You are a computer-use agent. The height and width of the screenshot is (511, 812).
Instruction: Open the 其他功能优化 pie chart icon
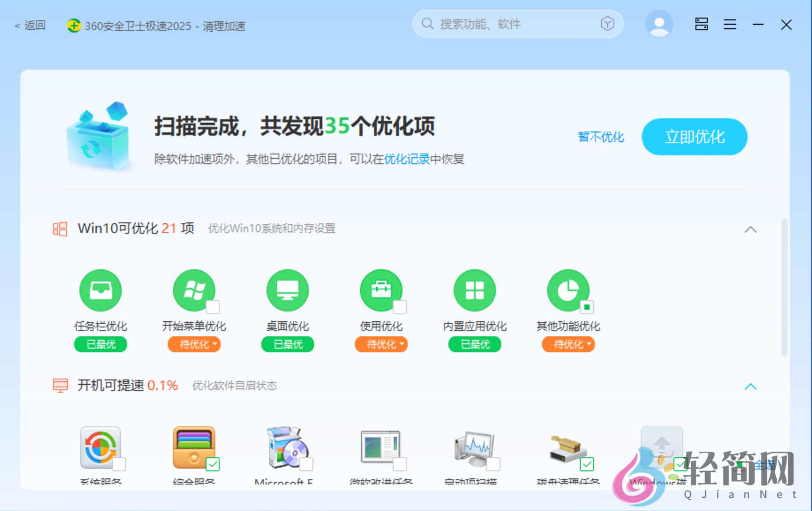tap(568, 290)
